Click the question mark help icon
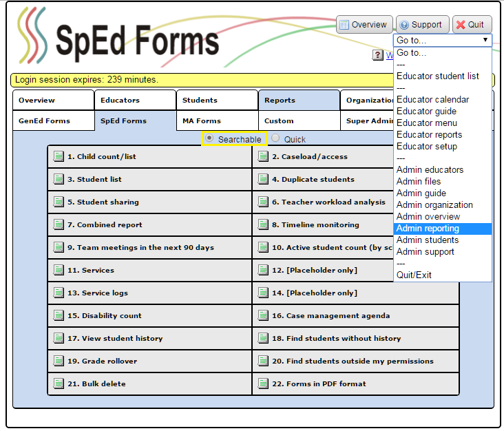This screenshot has height=431, width=504. (378, 55)
